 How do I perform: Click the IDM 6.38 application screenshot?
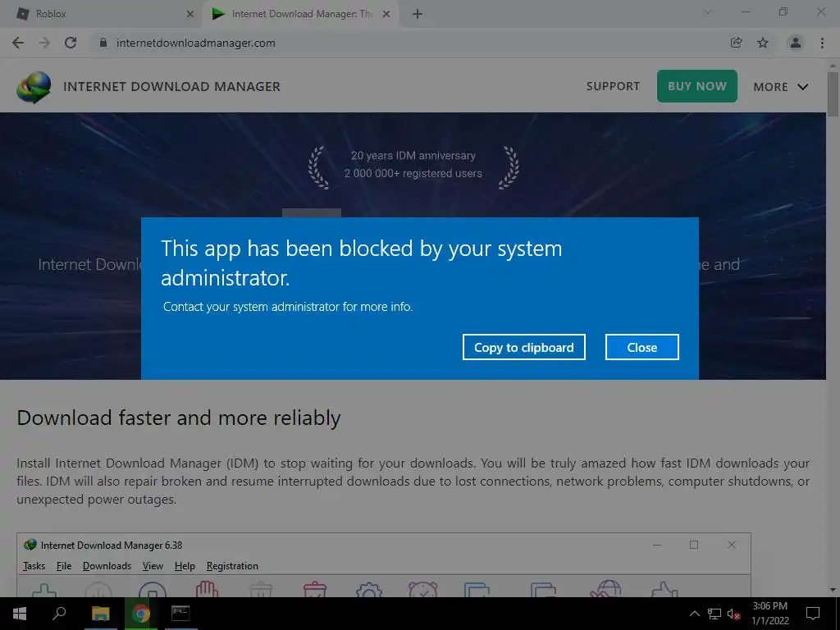coord(384,564)
